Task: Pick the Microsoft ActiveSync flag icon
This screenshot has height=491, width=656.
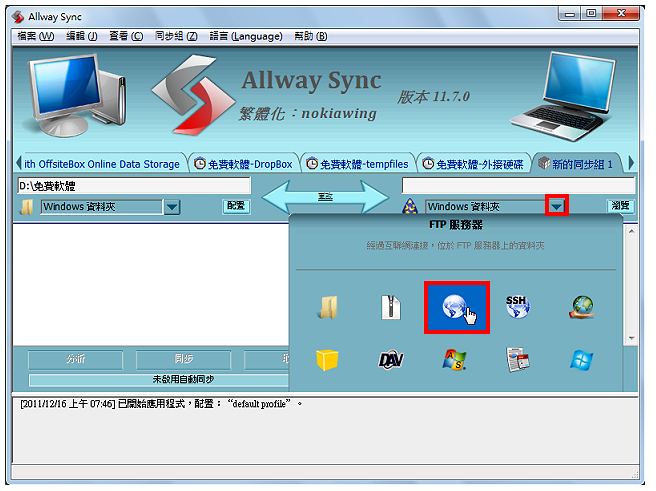Action: tap(454, 360)
